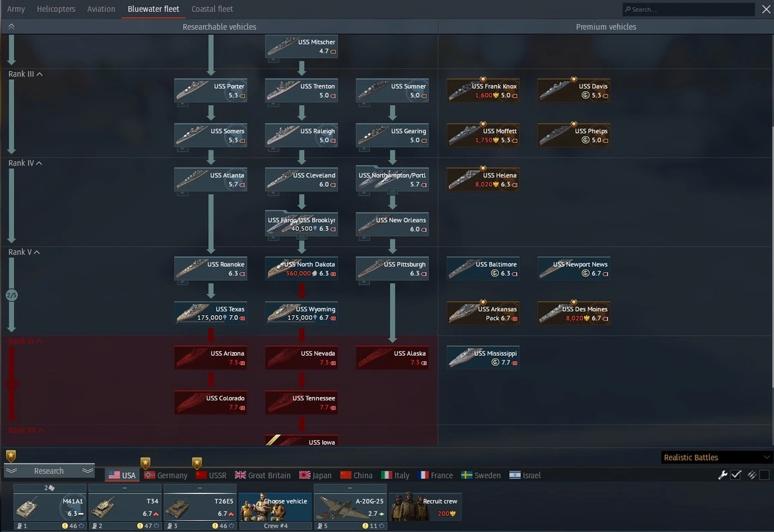Switch to the Army tab
Viewport: 774px width, 532px height.
pyautogui.click(x=16, y=9)
